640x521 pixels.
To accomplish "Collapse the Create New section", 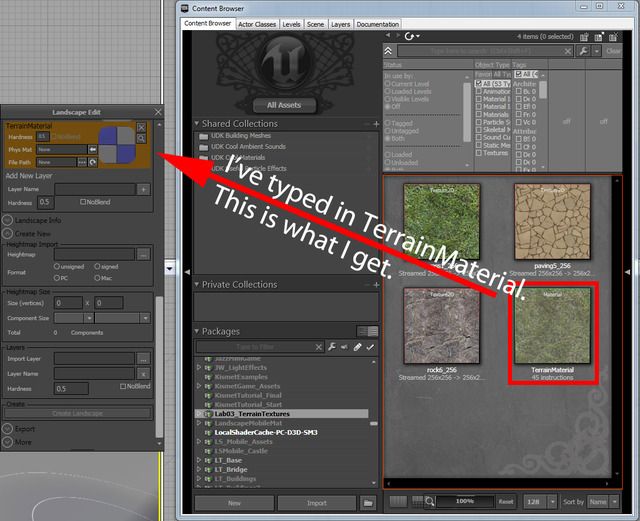I will (8, 234).
